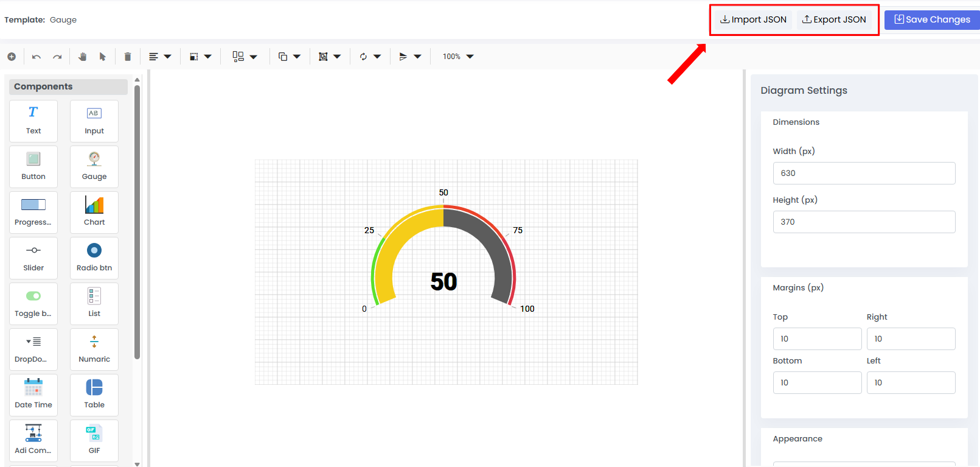This screenshot has width=980, height=467.
Task: Click the redo arrow in toolbar
Action: click(57, 57)
